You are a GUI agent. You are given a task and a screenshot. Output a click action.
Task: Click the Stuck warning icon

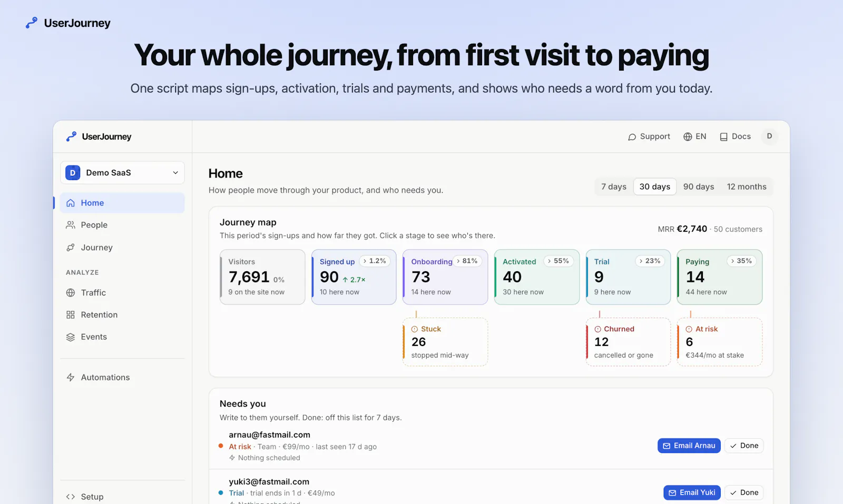click(415, 329)
